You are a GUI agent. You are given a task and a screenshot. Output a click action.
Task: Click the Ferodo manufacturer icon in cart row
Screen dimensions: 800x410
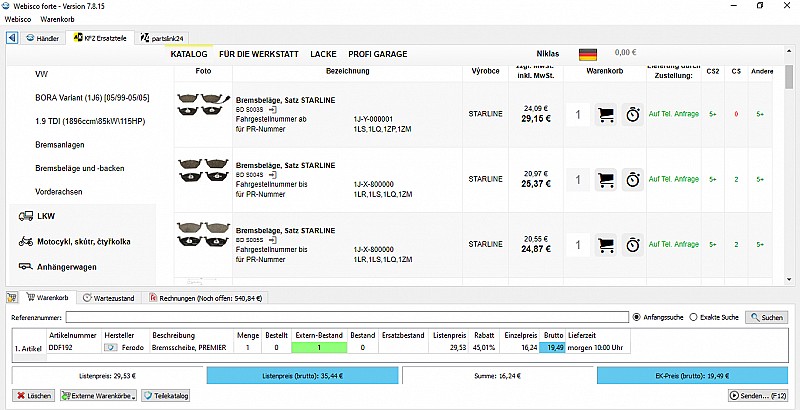click(x=111, y=347)
